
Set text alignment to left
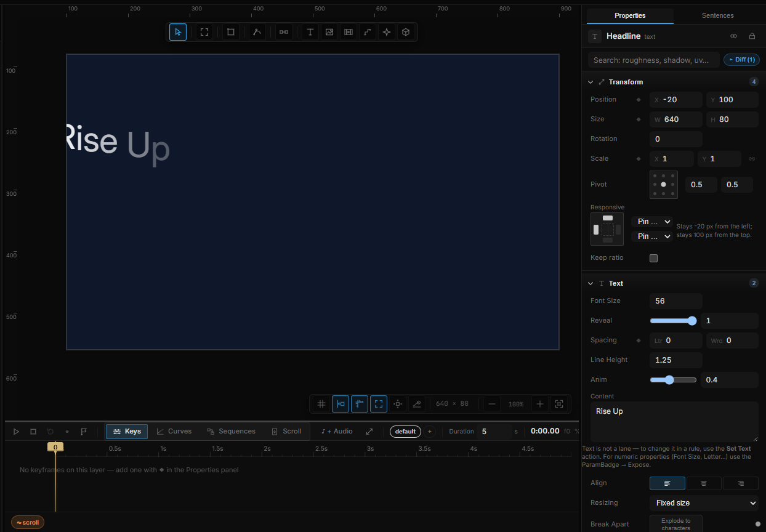tap(667, 483)
